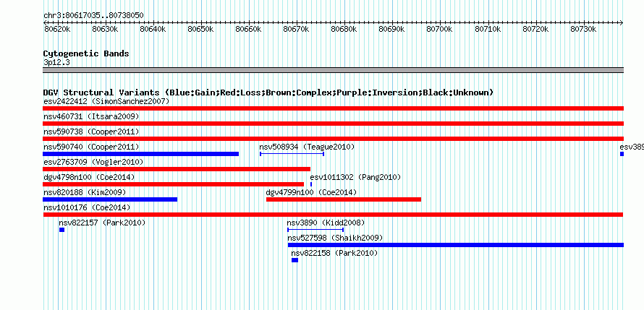Select the nsv820188 (Kim2009) blue bar
The height and width of the screenshot is (310, 644).
[x=110, y=199]
